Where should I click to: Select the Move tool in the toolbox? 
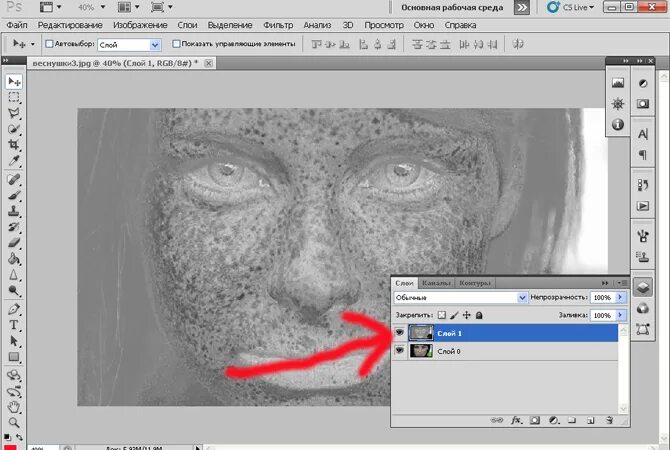pyautogui.click(x=14, y=81)
